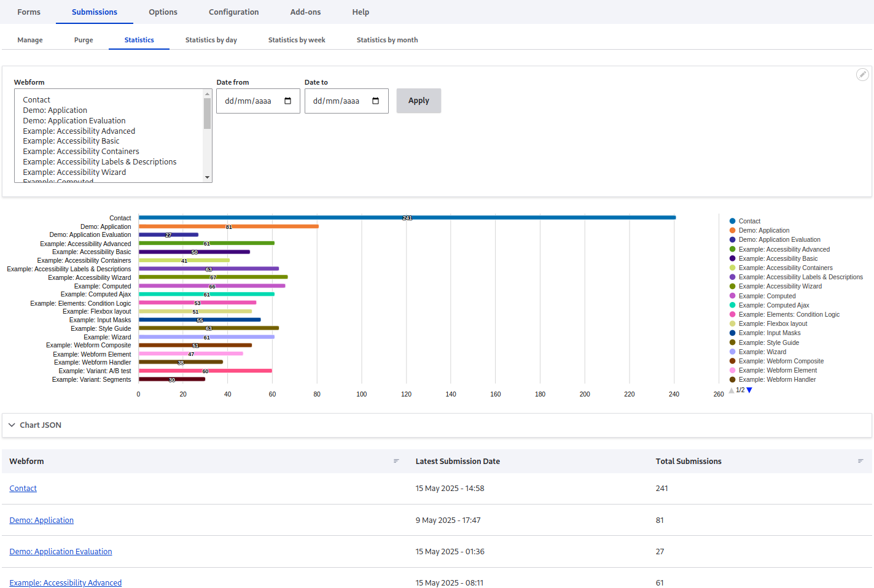Go to the next legend page using the blue down arrow
This screenshot has height=588, width=874.
(x=749, y=390)
